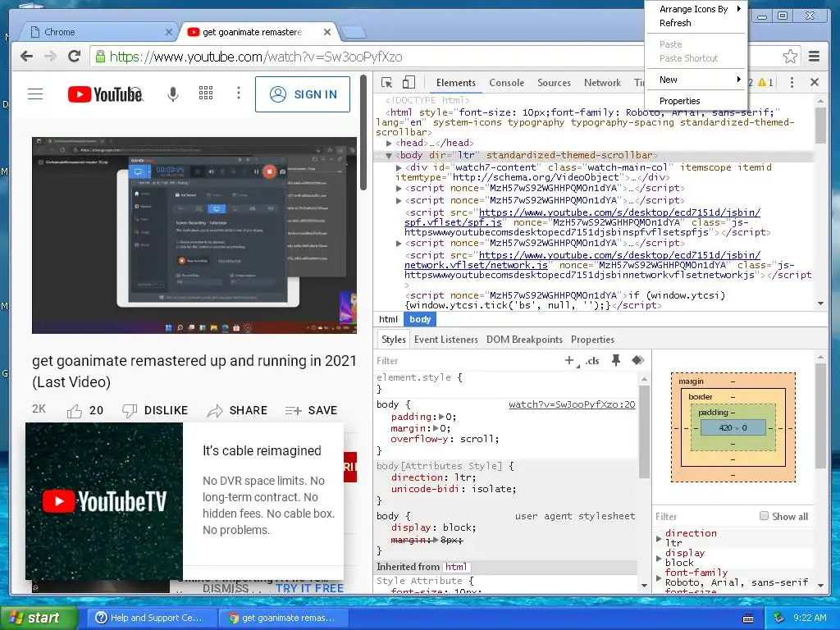Image resolution: width=840 pixels, height=630 pixels.
Task: Expand the watch7-content div node
Action: pyautogui.click(x=399, y=167)
